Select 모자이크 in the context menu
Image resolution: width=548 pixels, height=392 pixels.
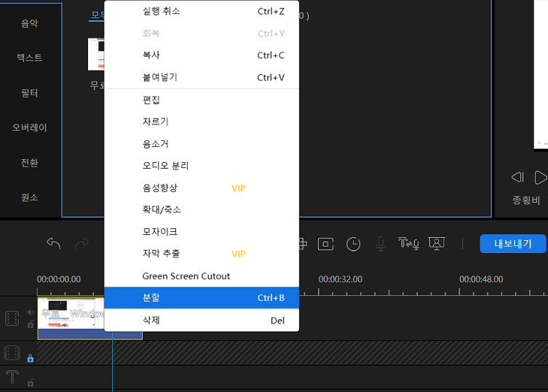202,231
